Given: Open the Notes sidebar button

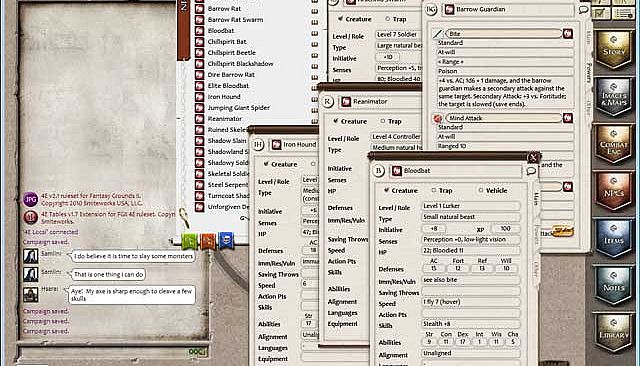Looking at the screenshot, I should tap(613, 286).
